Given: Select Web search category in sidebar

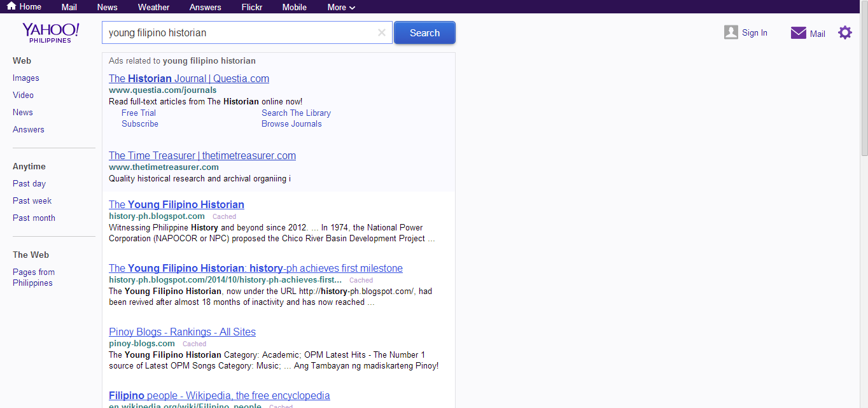Looking at the screenshot, I should point(22,60).
